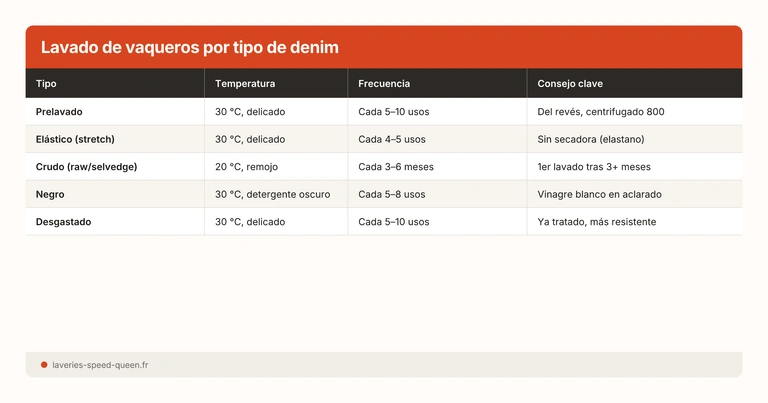Click the title 'Lavado de vaqueros por tipo de denim'
The image size is (768, 403).
(x=189, y=48)
